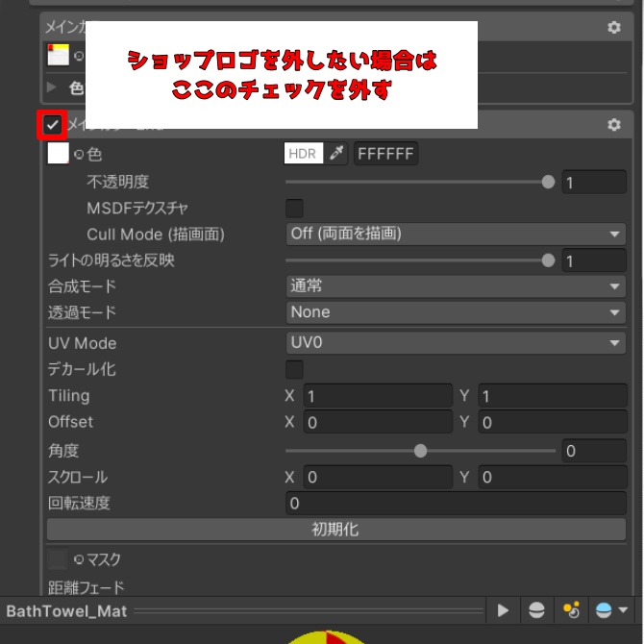Open the second main color section gear menu
The height and width of the screenshot is (644, 644).
click(x=613, y=124)
